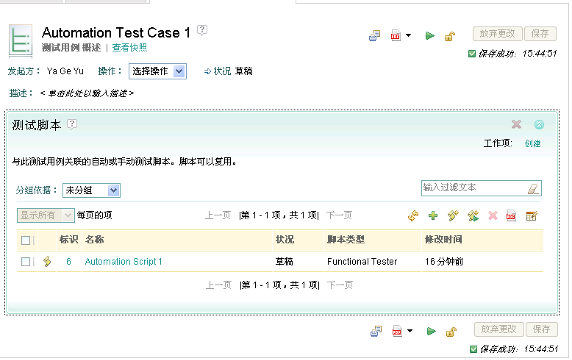
Task: Click the 创建 work item link
Action: tap(533, 143)
